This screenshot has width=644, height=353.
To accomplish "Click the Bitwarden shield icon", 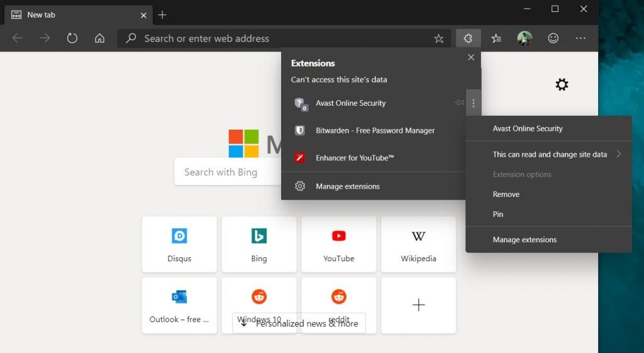I will tap(300, 130).
